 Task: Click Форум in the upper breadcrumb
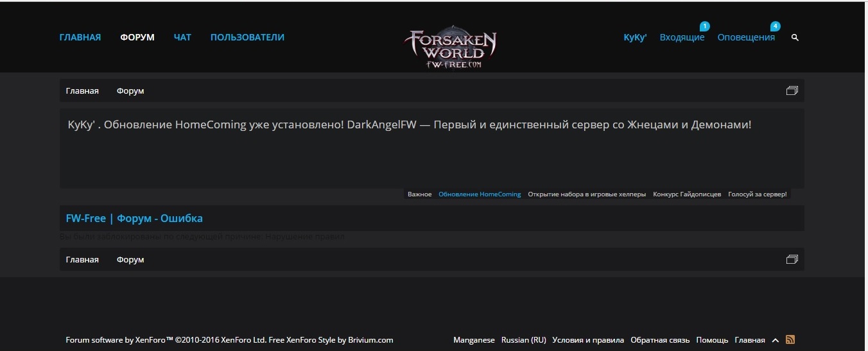[x=130, y=90]
